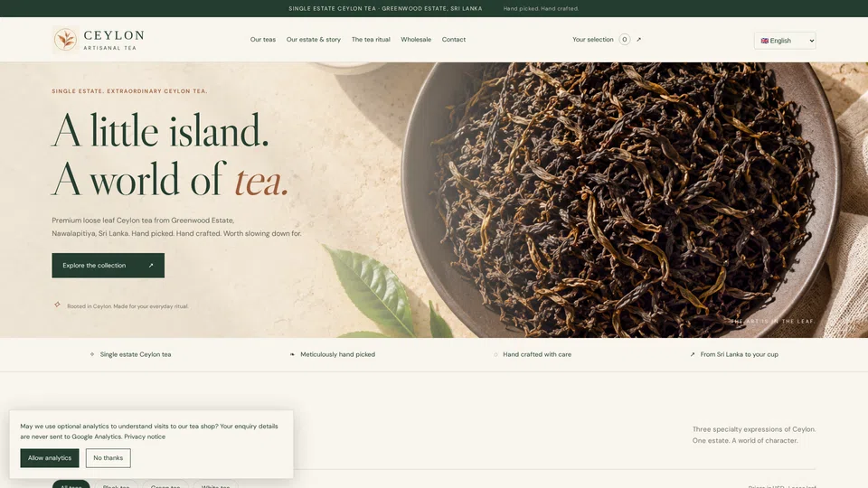868x488 pixels.
Task: Click the diamond icon beside Rooted in Ceylon
Action: [57, 305]
